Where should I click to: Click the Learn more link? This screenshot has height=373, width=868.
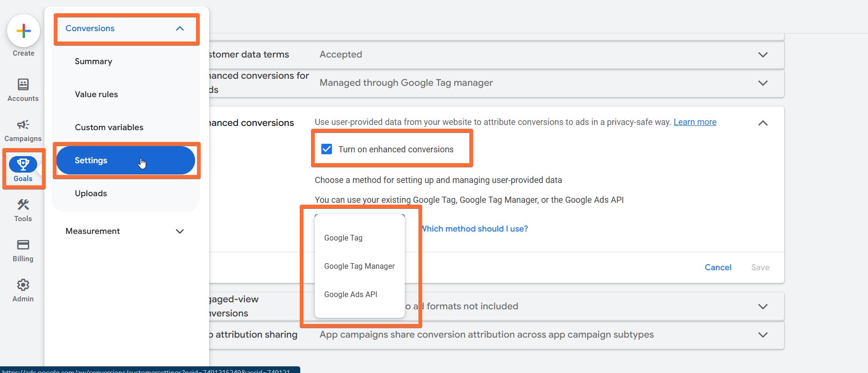point(695,122)
